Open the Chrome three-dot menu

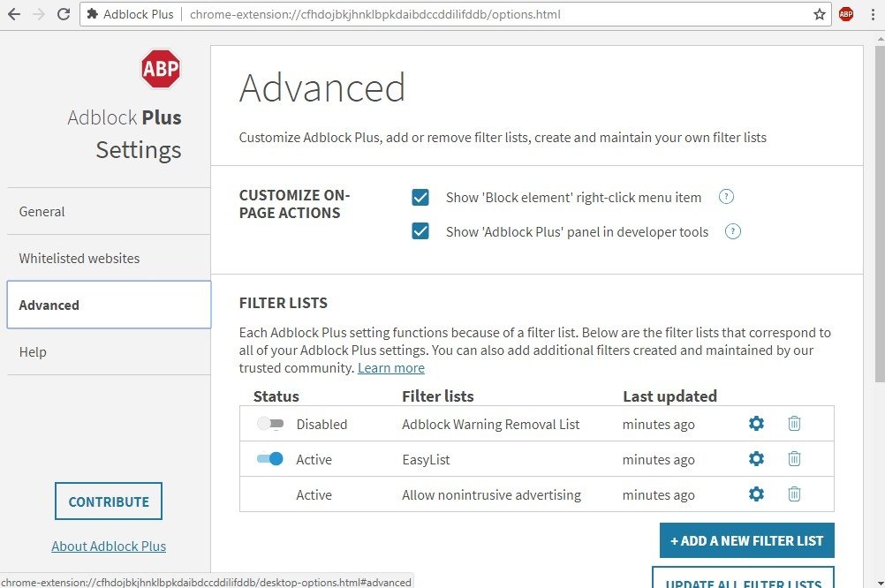[873, 14]
